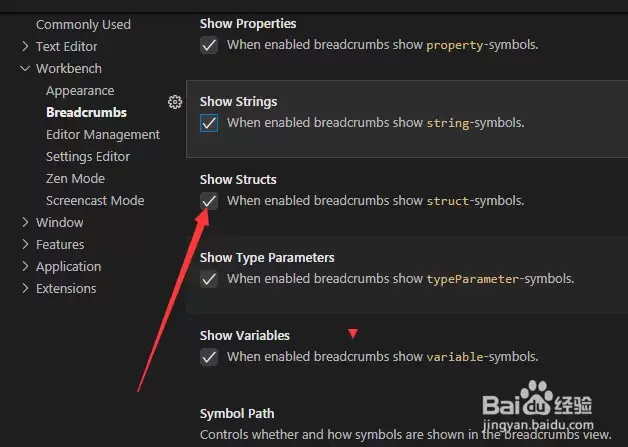Image resolution: width=628 pixels, height=447 pixels.
Task: Toggle the Show Strings checkbox
Action: point(209,123)
